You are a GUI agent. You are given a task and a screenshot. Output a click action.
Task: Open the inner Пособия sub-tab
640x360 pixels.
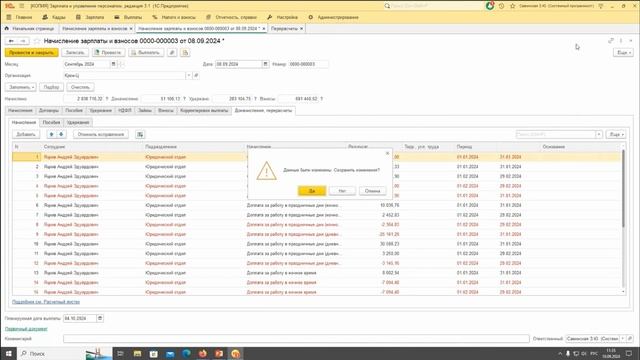click(51, 122)
